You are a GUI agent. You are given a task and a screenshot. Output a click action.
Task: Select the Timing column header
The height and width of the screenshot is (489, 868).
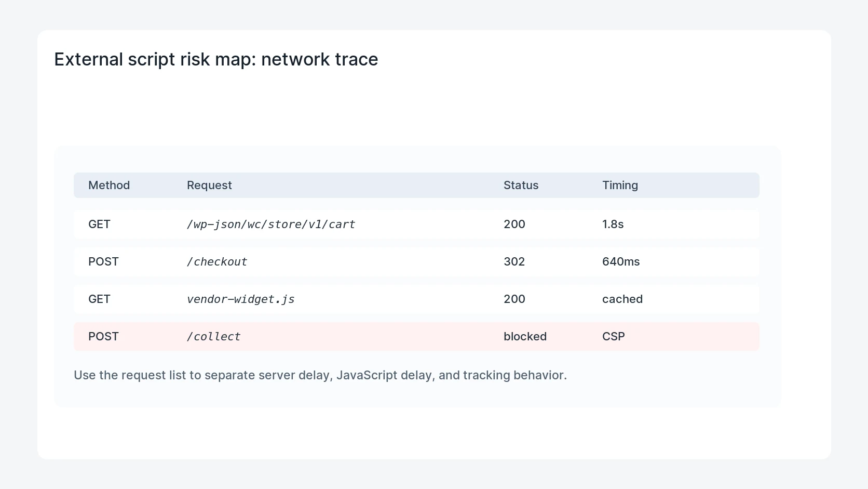pos(620,185)
